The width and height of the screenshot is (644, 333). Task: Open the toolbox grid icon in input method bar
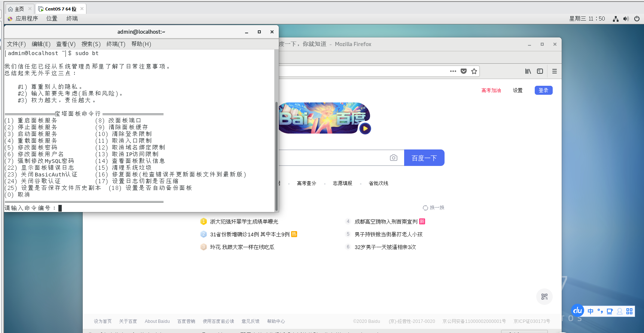(629, 311)
